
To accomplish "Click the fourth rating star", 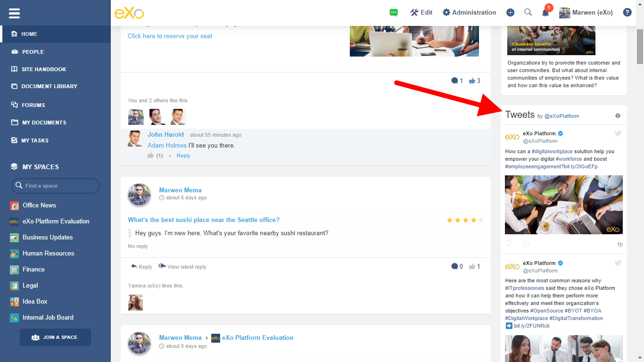I will [473, 220].
